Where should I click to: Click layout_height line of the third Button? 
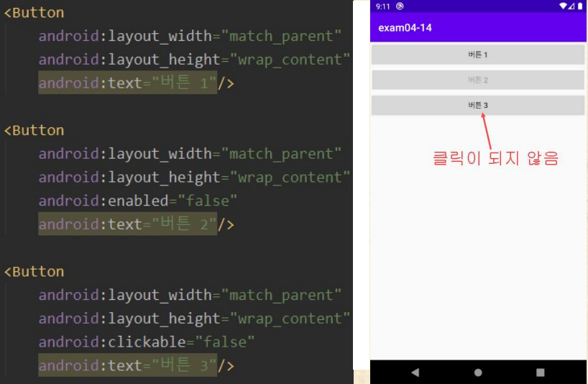click(x=194, y=319)
